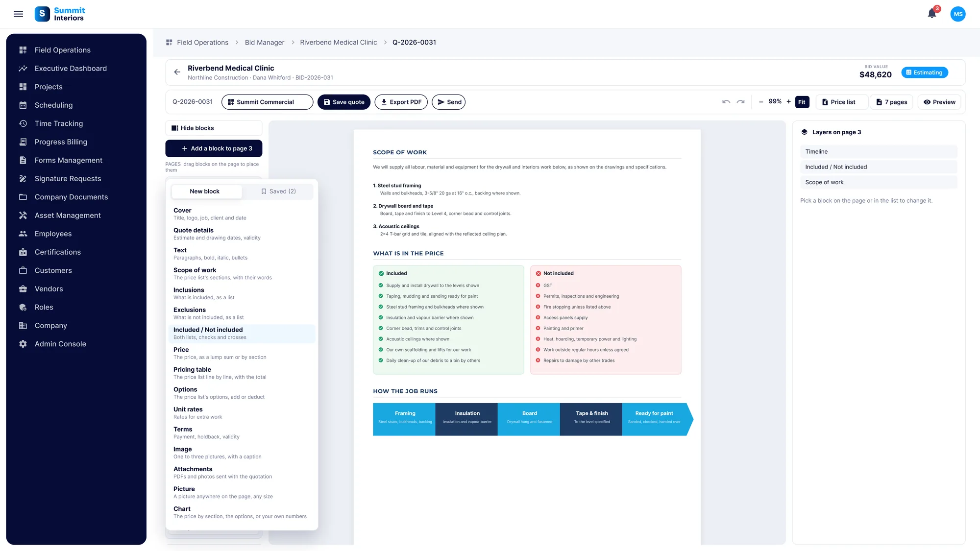Image resolution: width=980 pixels, height=551 pixels.
Task: Click Add a block to page 3
Action: tap(214, 148)
